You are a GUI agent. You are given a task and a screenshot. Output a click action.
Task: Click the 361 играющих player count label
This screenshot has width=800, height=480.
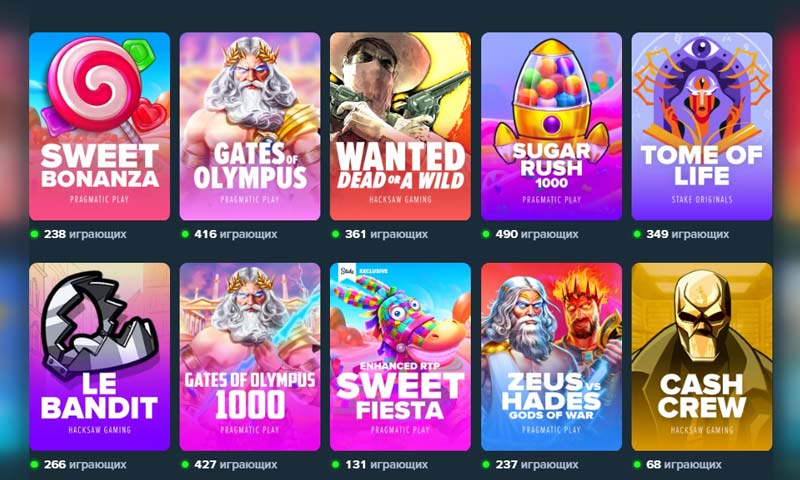386,234
